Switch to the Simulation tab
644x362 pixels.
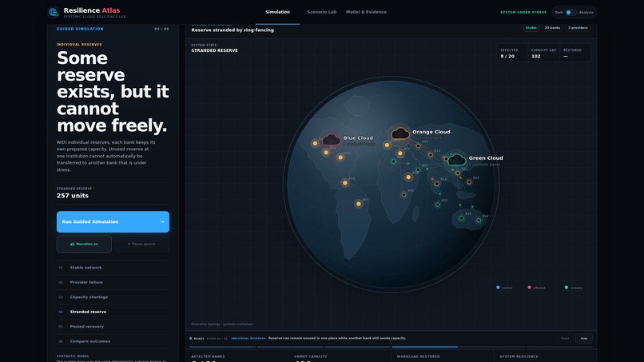[277, 12]
